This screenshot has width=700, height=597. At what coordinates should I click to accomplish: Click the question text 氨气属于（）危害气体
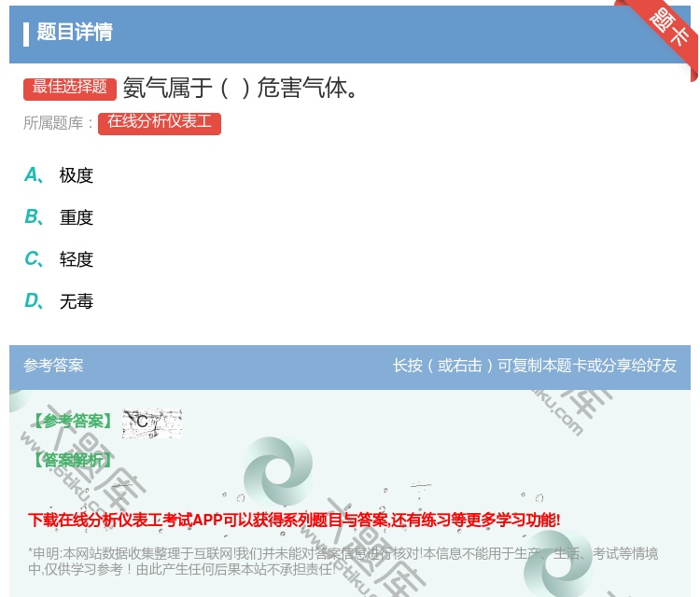coord(240,88)
